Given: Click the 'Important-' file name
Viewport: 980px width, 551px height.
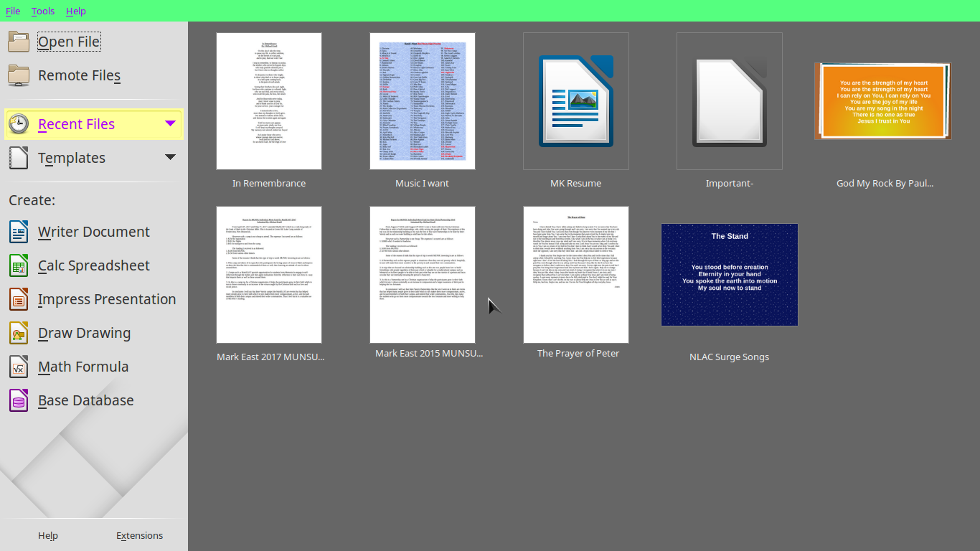Looking at the screenshot, I should (x=730, y=184).
